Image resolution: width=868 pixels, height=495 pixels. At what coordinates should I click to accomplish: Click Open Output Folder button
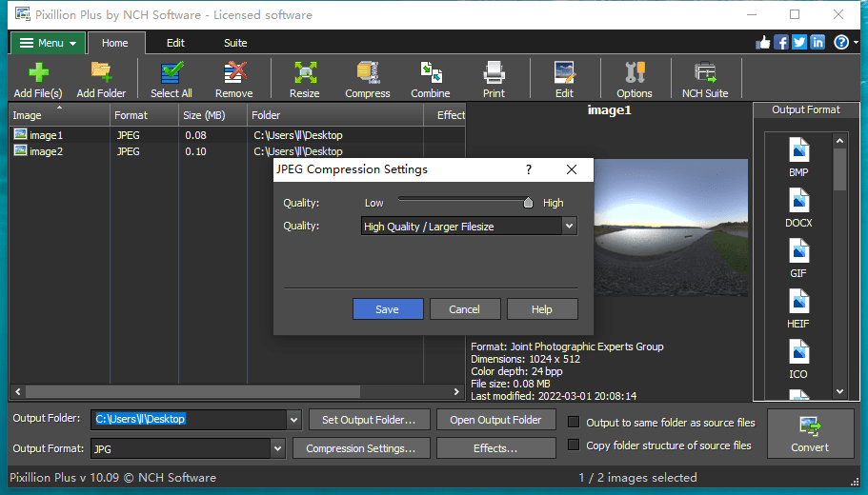(496, 420)
